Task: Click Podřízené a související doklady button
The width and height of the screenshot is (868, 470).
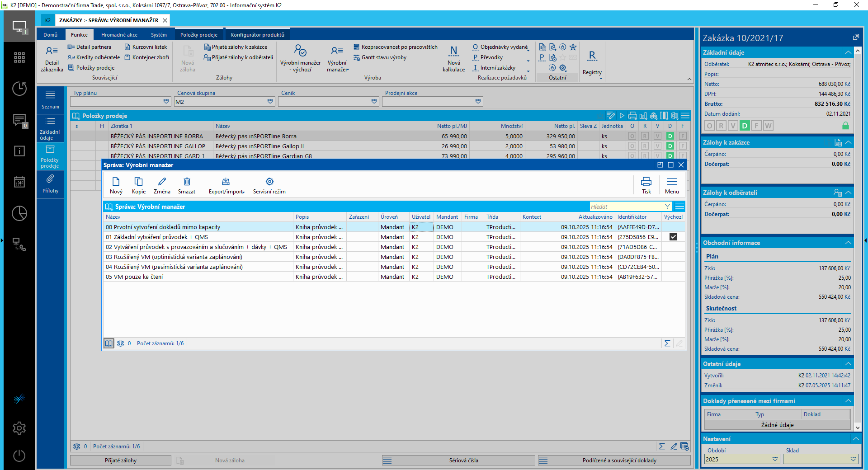Action: click(x=619, y=461)
